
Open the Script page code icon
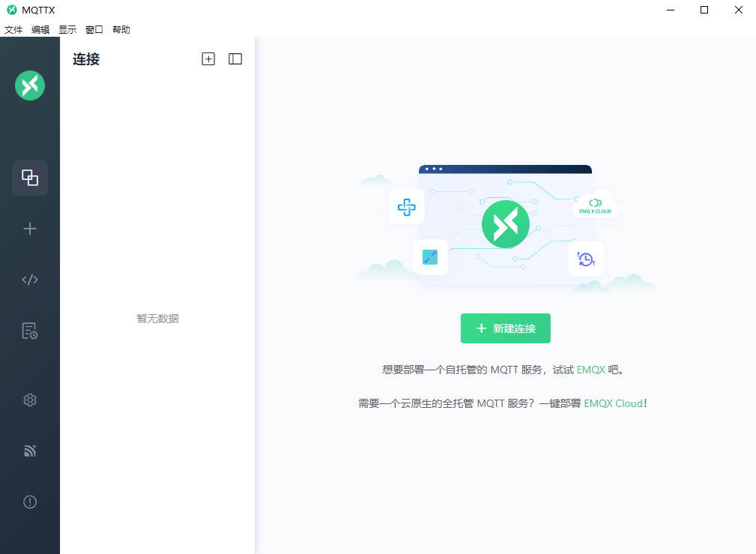(30, 280)
